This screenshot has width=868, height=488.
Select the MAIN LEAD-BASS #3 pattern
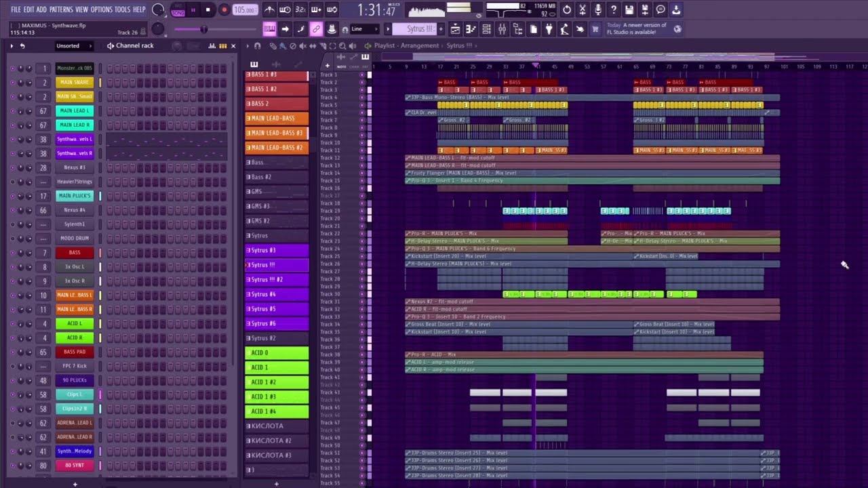pos(277,133)
